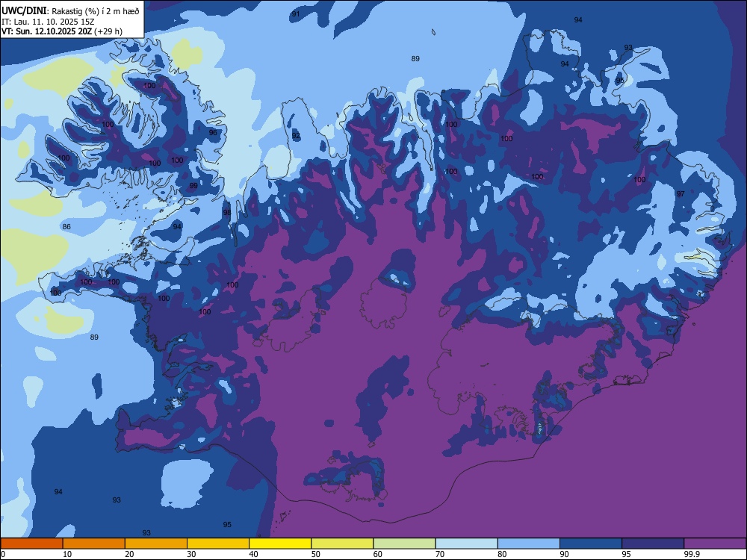Select the light green 60–70 legend swatch
This screenshot has height=560, width=747.
tap(404, 544)
